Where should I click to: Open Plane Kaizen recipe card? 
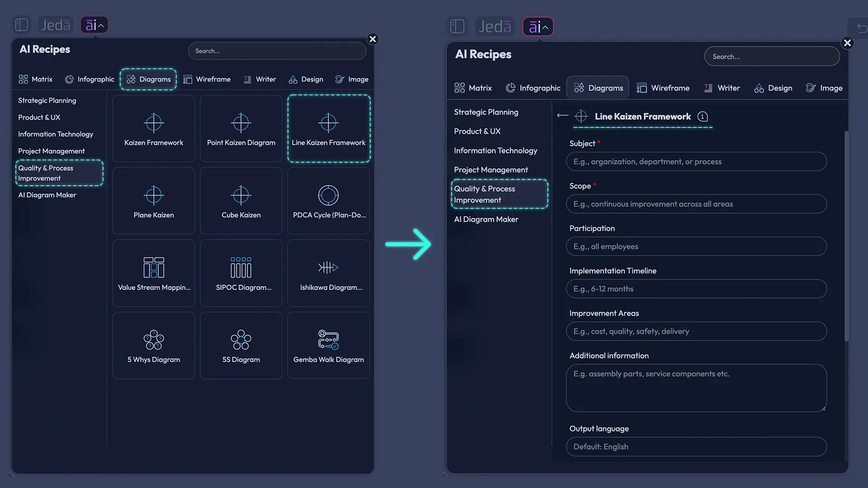coord(154,201)
